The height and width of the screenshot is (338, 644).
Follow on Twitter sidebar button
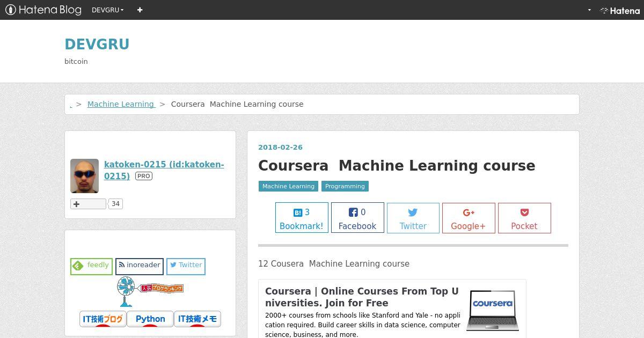(x=186, y=266)
